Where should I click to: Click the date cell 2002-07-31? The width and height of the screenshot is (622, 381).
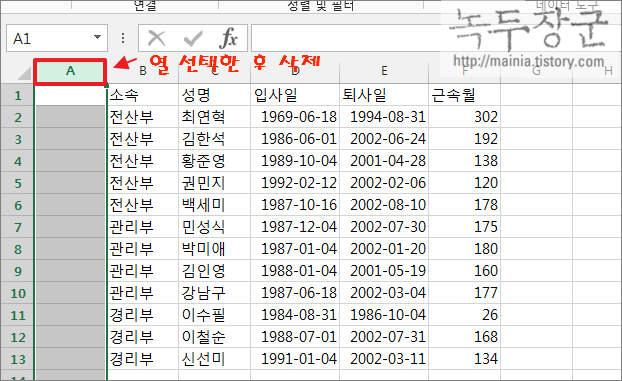(x=384, y=337)
